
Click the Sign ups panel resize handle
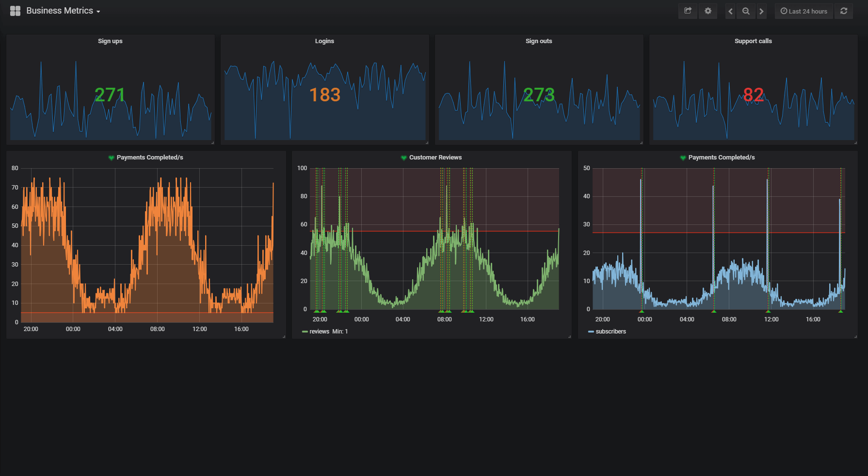[x=213, y=143]
